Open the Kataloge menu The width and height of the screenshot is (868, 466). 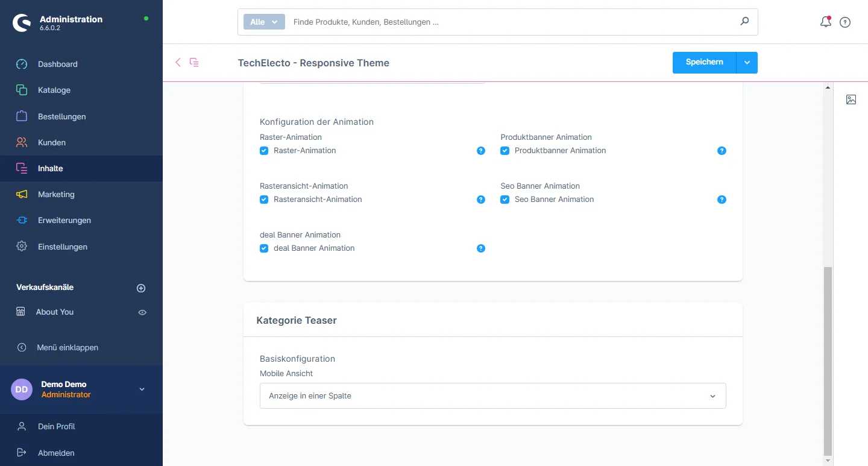(x=54, y=90)
